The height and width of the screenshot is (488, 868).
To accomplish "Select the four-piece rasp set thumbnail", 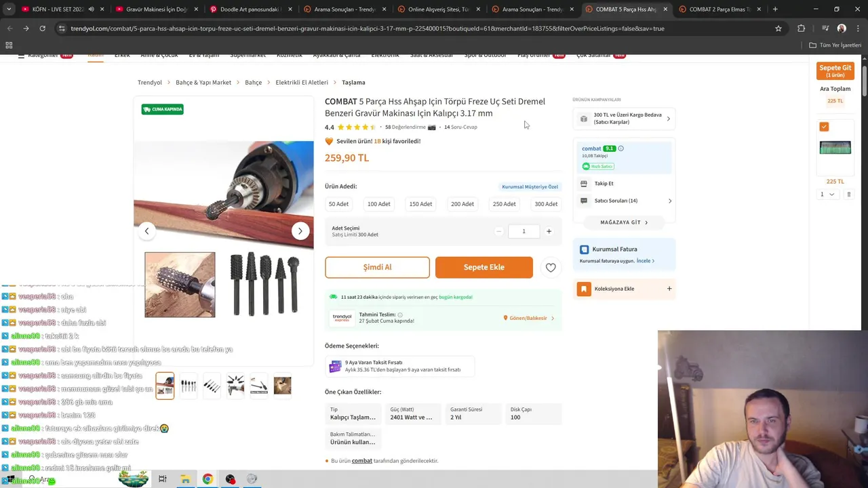I will pos(189,386).
